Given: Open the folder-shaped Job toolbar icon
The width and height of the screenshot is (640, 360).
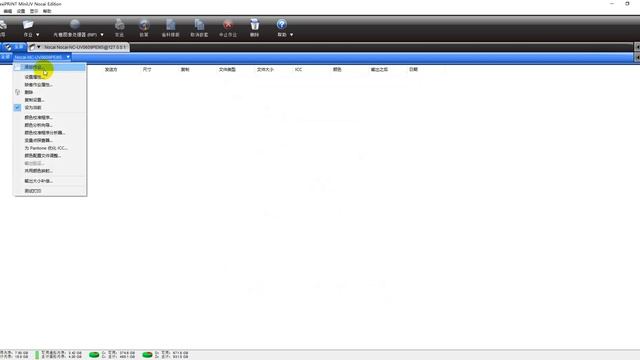Looking at the screenshot, I should [x=28, y=24].
